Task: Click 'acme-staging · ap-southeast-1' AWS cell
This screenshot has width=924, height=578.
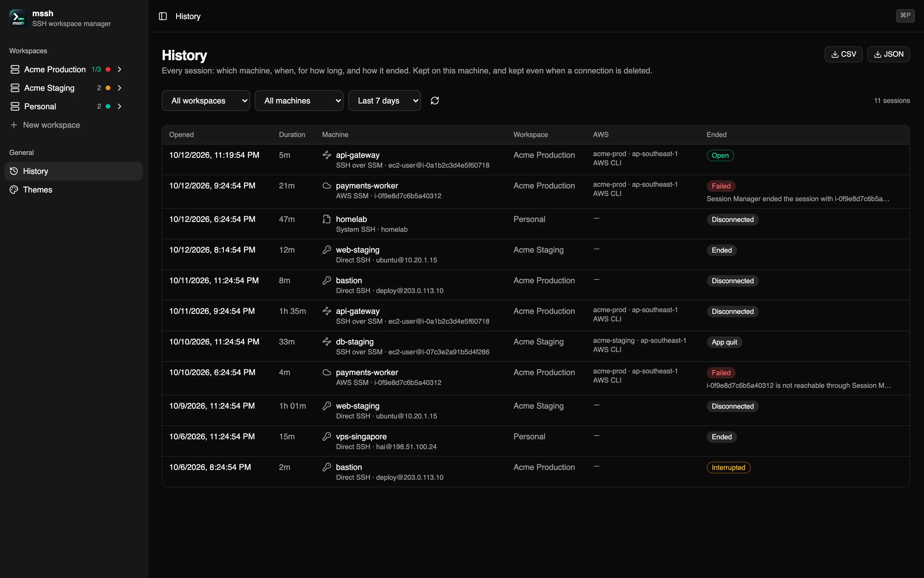Action: click(639, 340)
